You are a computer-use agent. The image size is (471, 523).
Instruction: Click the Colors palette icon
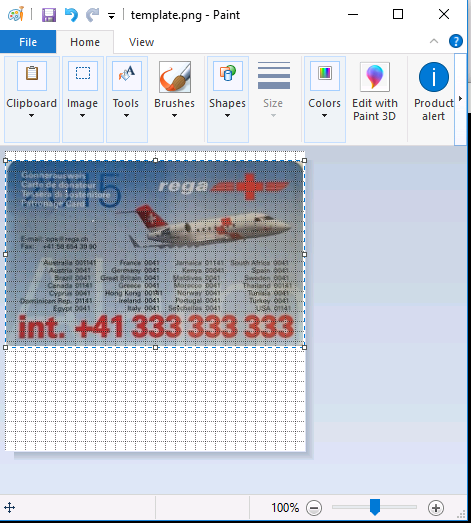(x=325, y=76)
